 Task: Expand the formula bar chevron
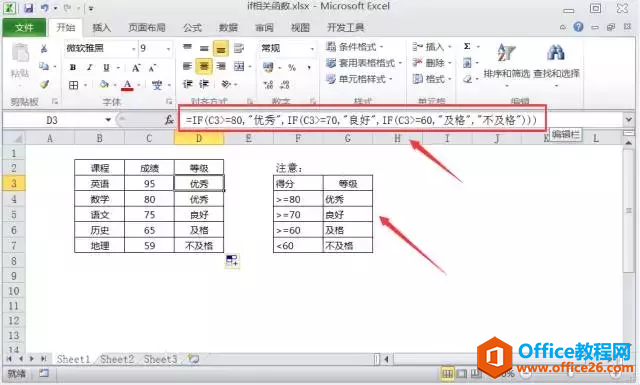tap(629, 120)
